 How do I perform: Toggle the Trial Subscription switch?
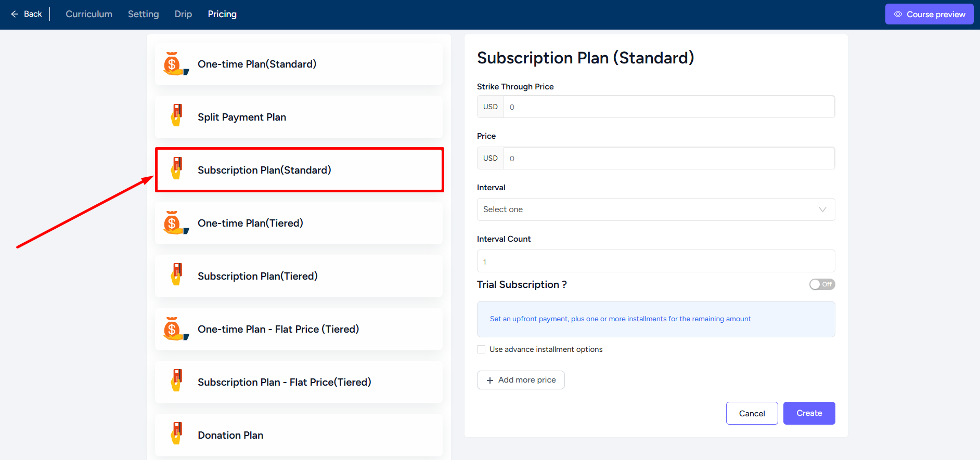[x=822, y=284]
